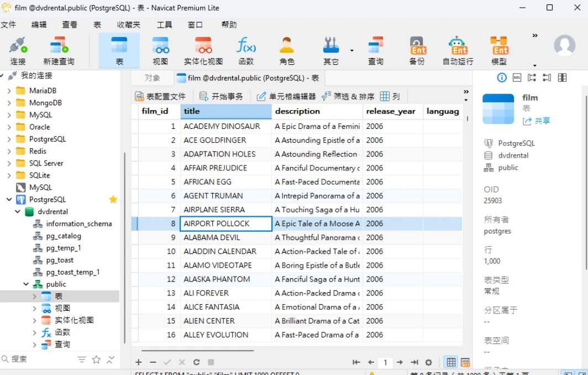The image size is (588, 375).
Task: Open 新建查询 (New Query) from the toolbar
Action: 59,50
